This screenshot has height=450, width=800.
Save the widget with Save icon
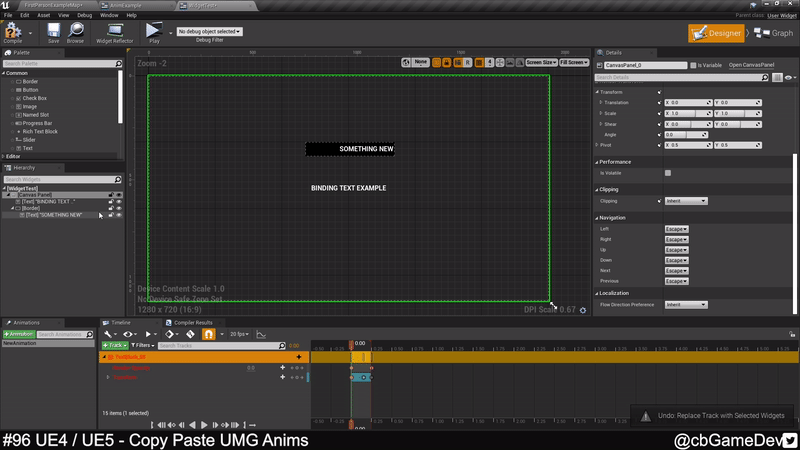[x=53, y=31]
